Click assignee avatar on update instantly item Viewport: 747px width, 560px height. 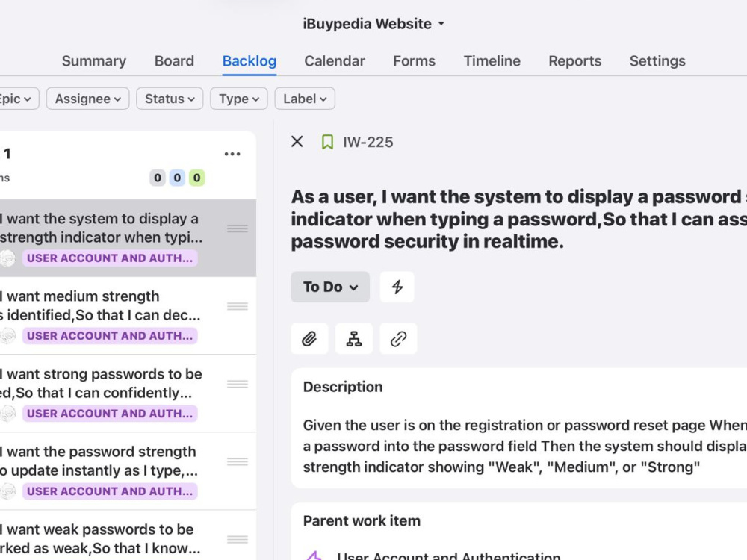point(7,491)
